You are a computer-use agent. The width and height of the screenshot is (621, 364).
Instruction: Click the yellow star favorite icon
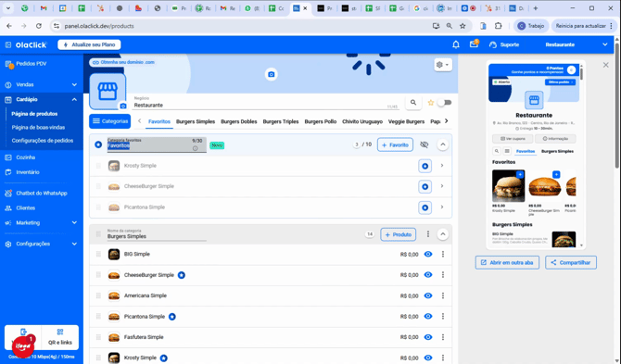431,103
